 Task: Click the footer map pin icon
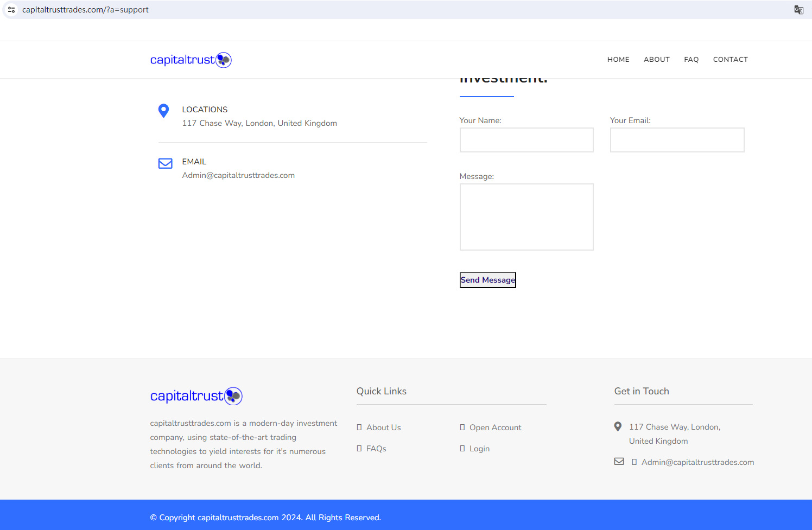tap(618, 427)
